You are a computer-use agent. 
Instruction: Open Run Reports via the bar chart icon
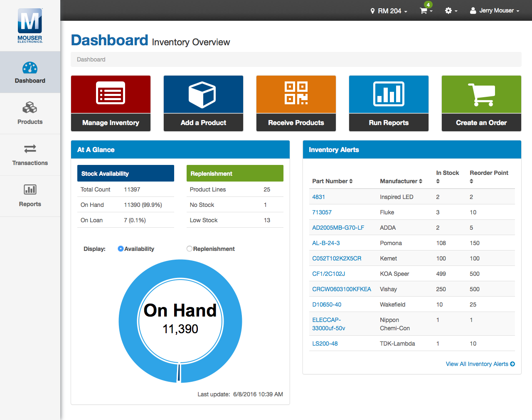pos(389,94)
